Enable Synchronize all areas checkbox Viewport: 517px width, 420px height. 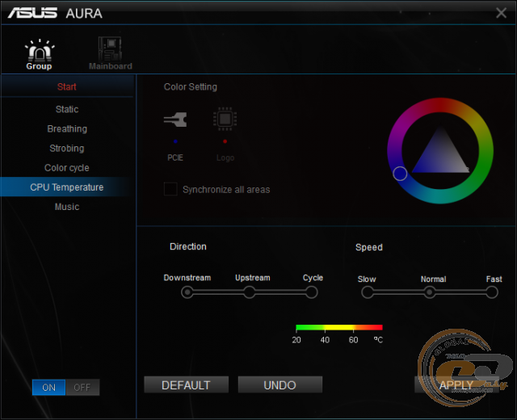(x=170, y=189)
